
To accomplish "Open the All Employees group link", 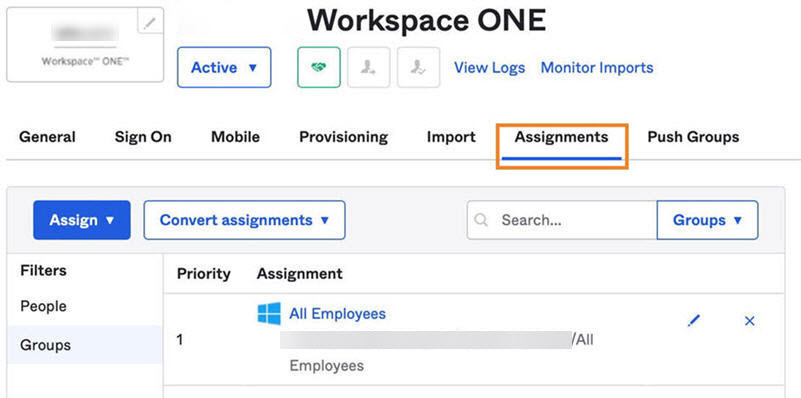I will (337, 313).
